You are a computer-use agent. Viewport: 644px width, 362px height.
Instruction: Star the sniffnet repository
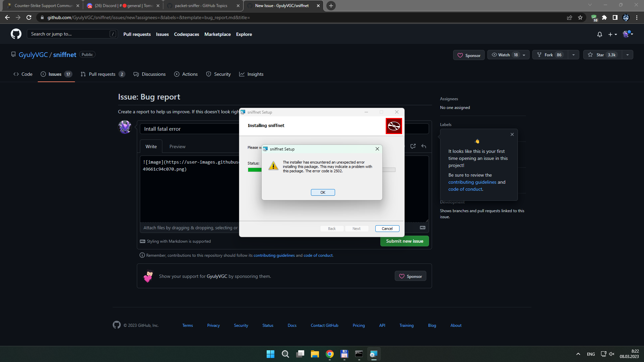tap(600, 55)
